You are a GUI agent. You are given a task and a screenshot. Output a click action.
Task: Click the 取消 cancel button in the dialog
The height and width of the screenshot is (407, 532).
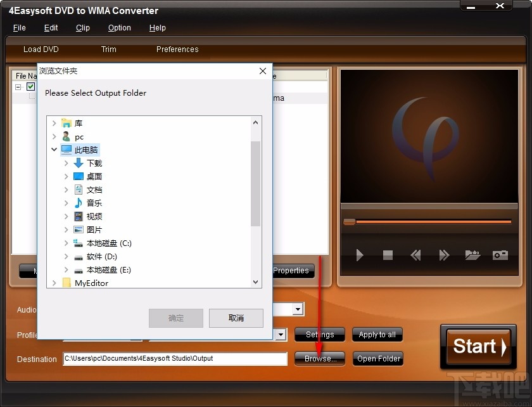click(x=236, y=318)
